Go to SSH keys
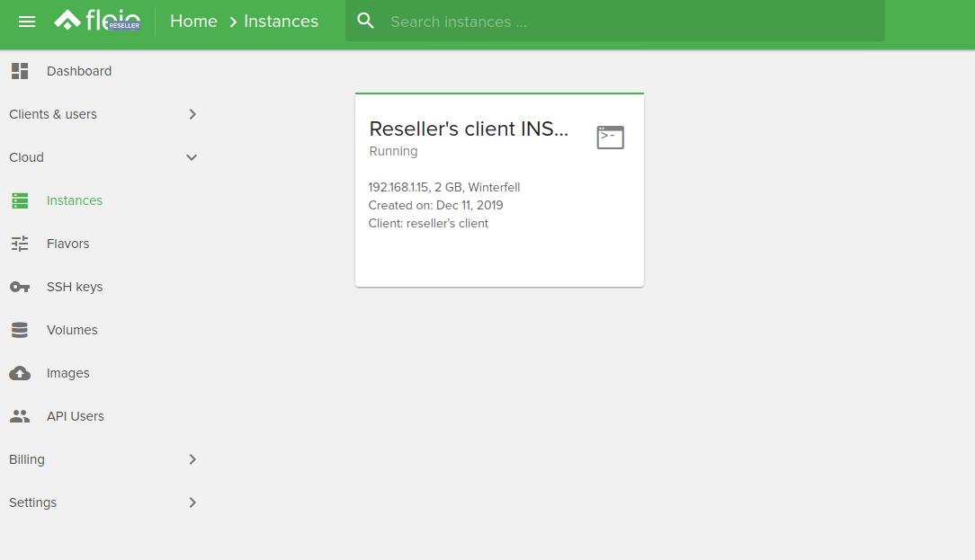Viewport: 975px width, 560px height. 75,287
